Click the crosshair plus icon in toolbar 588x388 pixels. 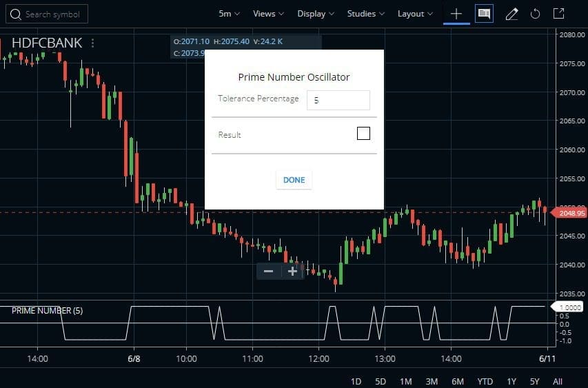pyautogui.click(x=456, y=14)
